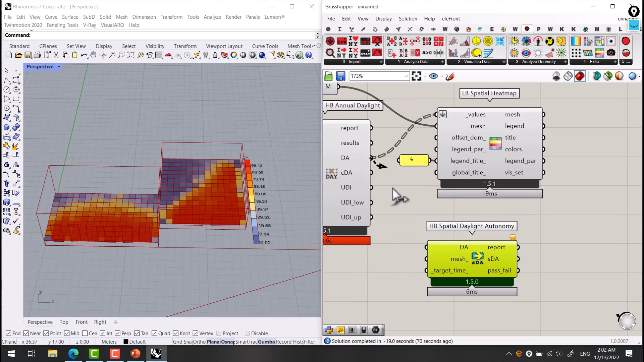Switch to the Top viewport tab
This screenshot has width=644, height=362.
point(64,322)
